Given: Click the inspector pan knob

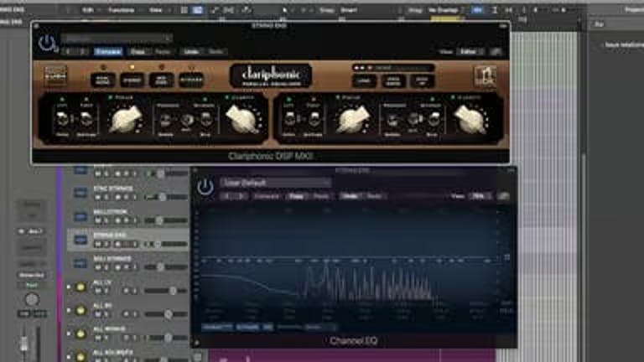Looking at the screenshot, I should click(x=32, y=300).
